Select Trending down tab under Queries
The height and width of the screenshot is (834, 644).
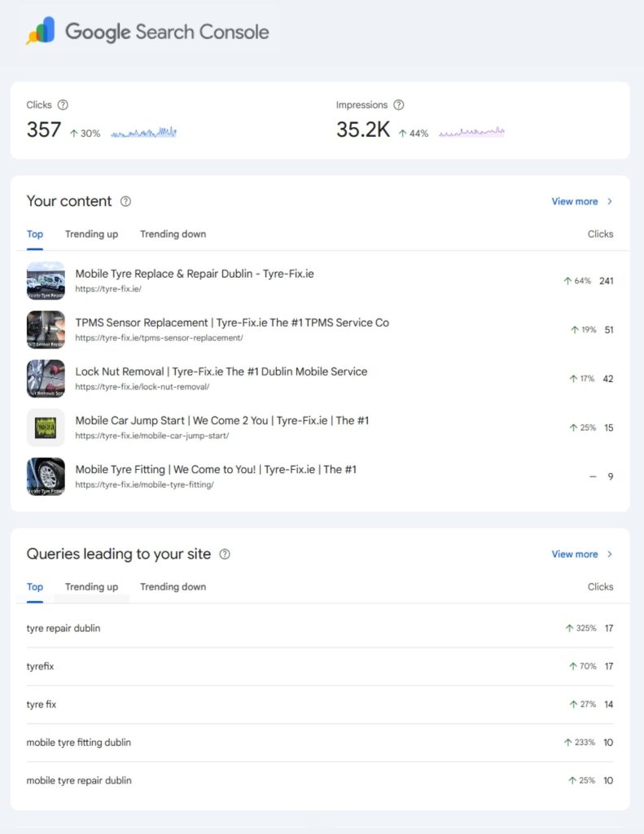click(x=173, y=586)
